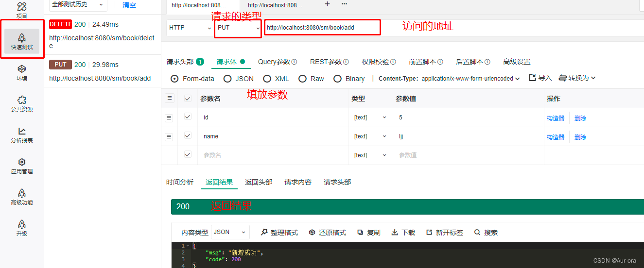Open the HTTP protocol dropdown

click(189, 28)
